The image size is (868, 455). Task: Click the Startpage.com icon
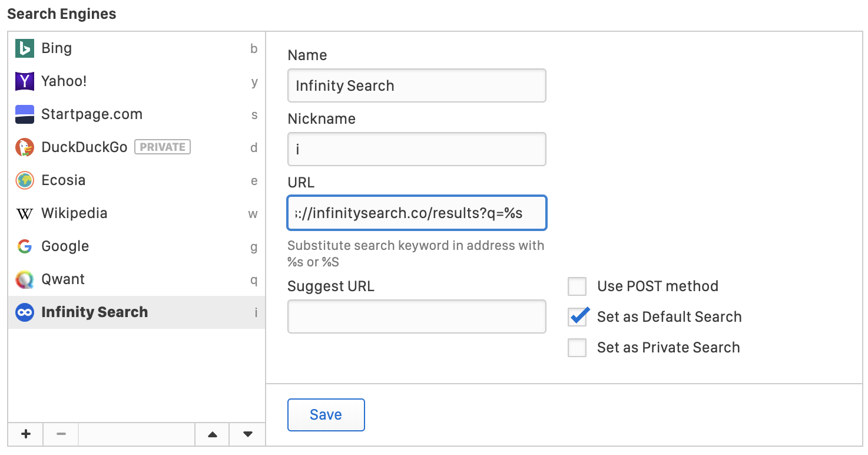point(25,114)
